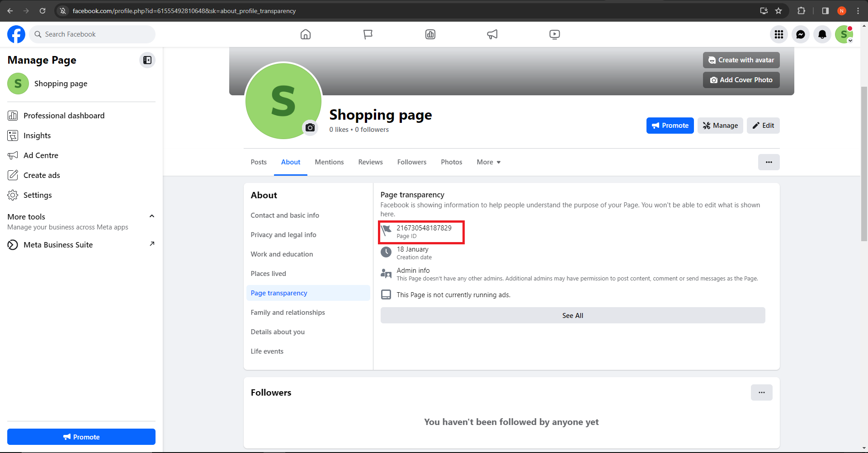Click the site information icon in address bar
The height and width of the screenshot is (453, 868).
point(63,11)
